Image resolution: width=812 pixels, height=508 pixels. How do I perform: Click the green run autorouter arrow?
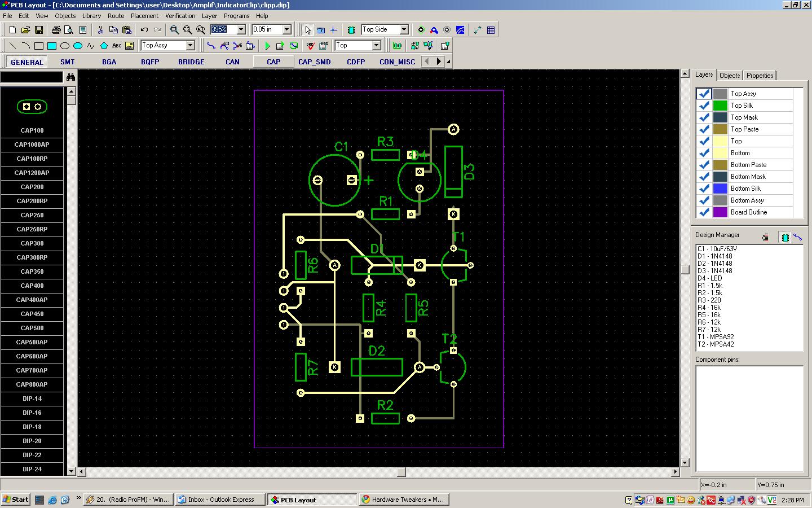pos(267,46)
